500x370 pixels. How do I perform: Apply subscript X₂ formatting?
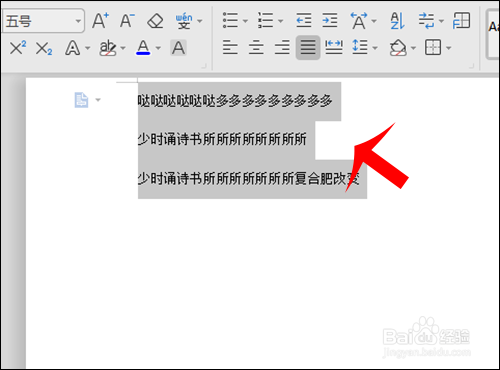point(44,48)
